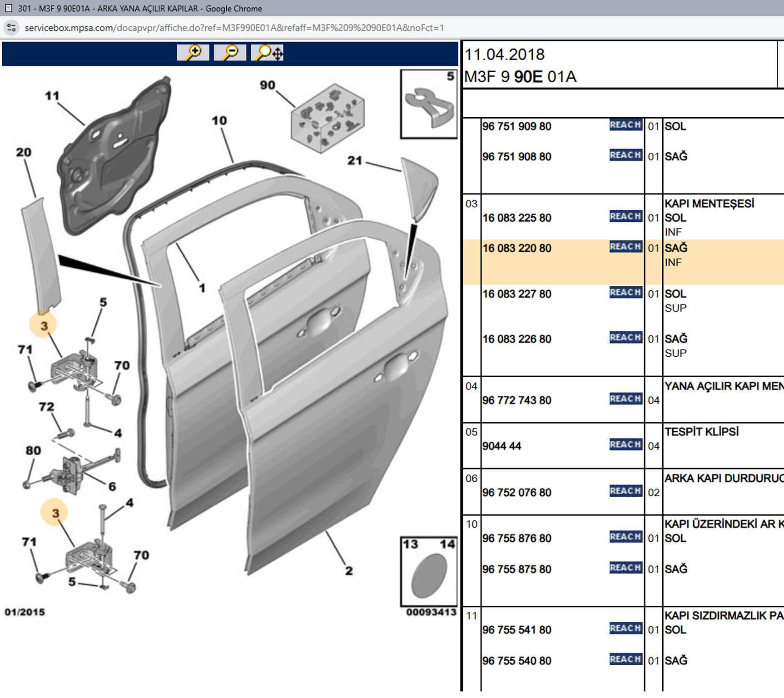Select part number 16 083 227 80
The width and height of the screenshot is (784, 698).
click(516, 294)
